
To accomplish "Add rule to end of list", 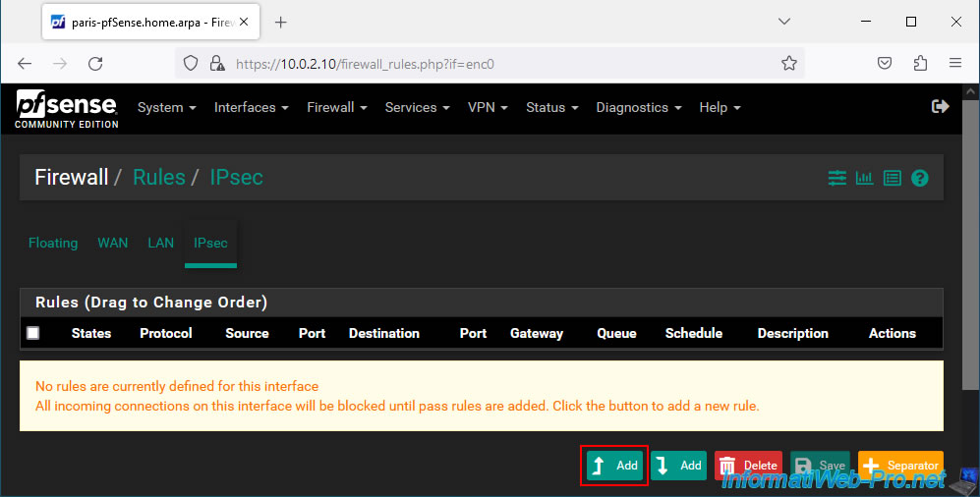I will 678,466.
